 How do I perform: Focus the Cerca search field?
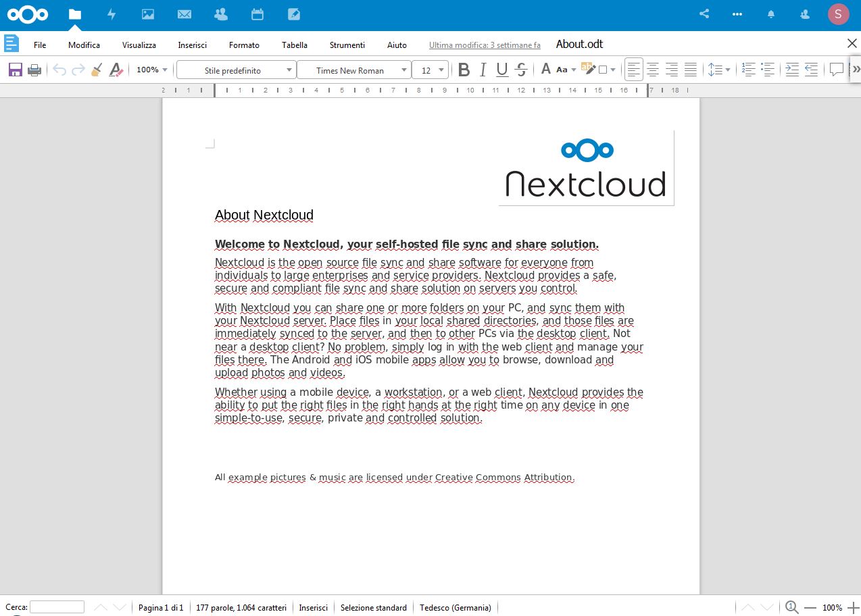[57, 607]
